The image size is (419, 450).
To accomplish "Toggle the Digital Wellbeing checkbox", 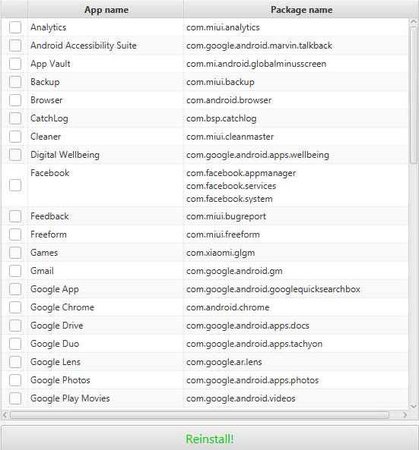I will pyautogui.click(x=15, y=154).
